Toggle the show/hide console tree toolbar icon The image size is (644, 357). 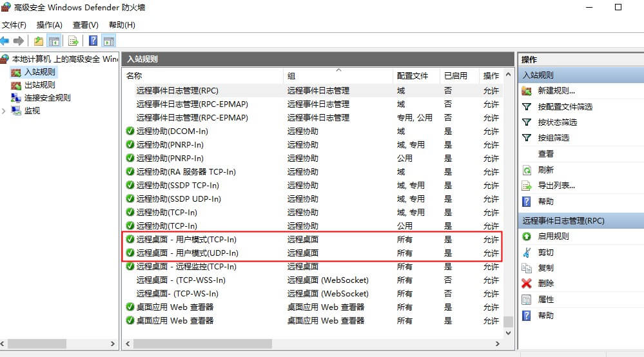pyautogui.click(x=54, y=41)
